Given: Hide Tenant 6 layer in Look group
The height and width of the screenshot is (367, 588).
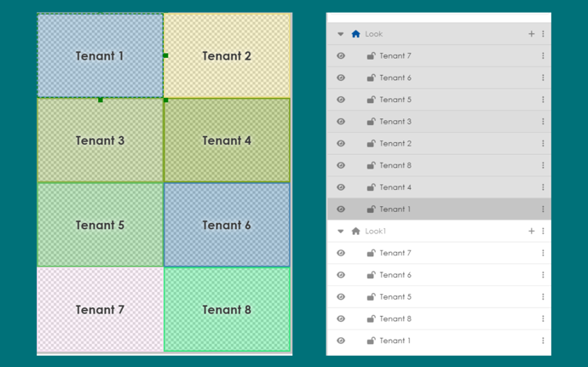Looking at the screenshot, I should (x=341, y=77).
